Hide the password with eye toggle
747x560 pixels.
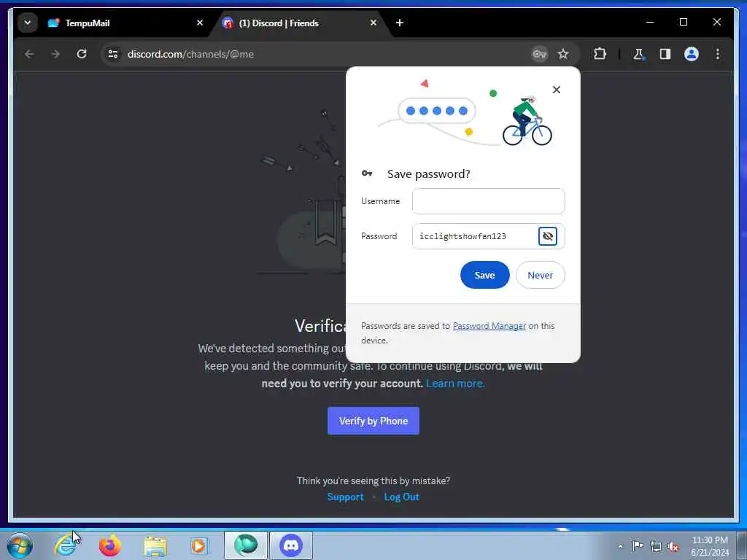point(548,236)
